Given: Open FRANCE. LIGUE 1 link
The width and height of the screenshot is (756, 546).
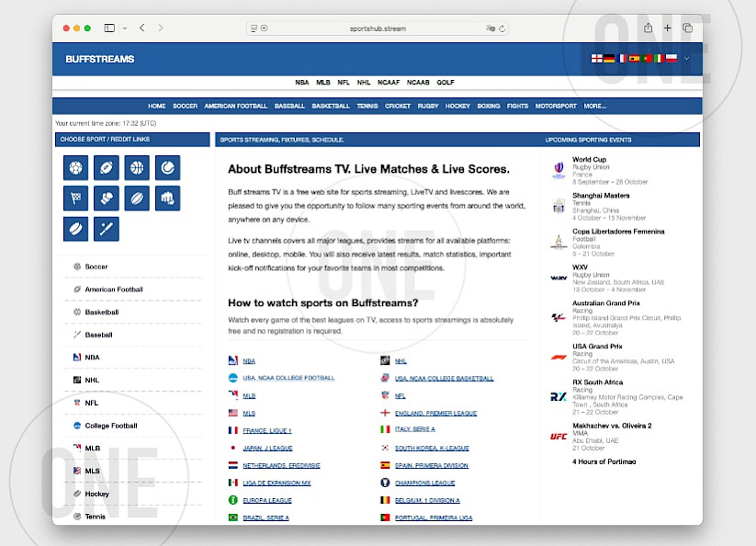Looking at the screenshot, I should coord(267,431).
